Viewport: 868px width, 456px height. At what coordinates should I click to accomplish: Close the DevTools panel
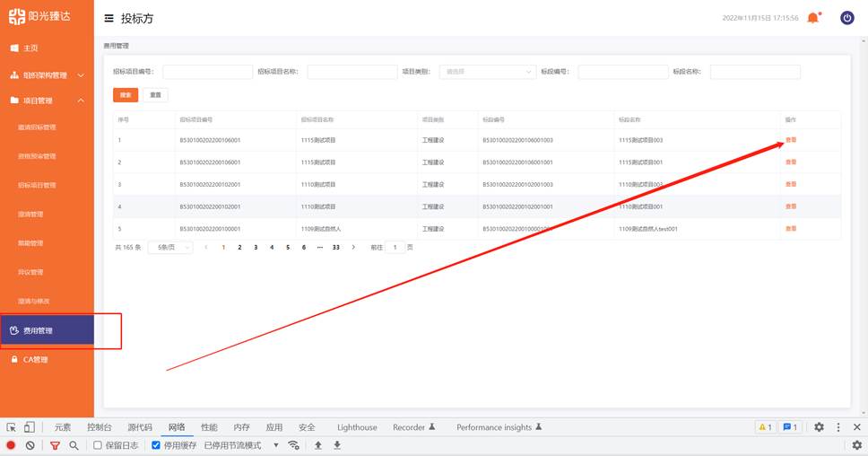(857, 427)
